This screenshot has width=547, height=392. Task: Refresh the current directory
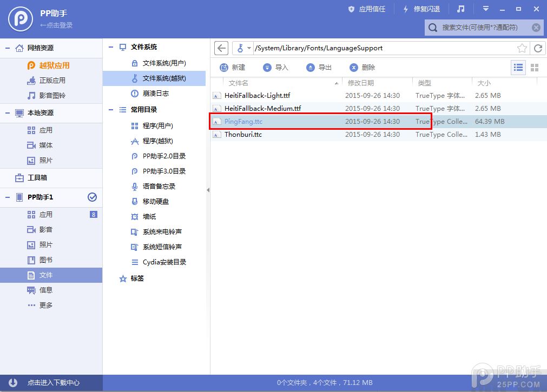[538, 48]
